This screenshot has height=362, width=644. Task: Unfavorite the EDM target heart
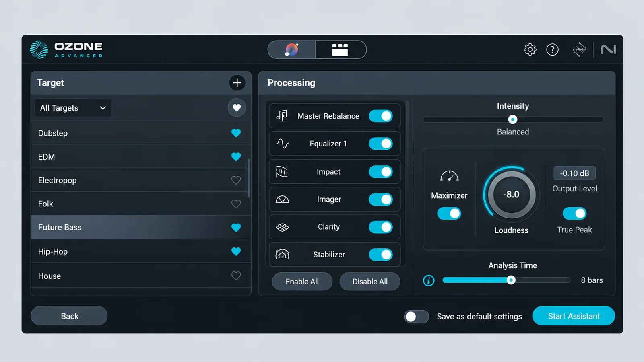236,156
